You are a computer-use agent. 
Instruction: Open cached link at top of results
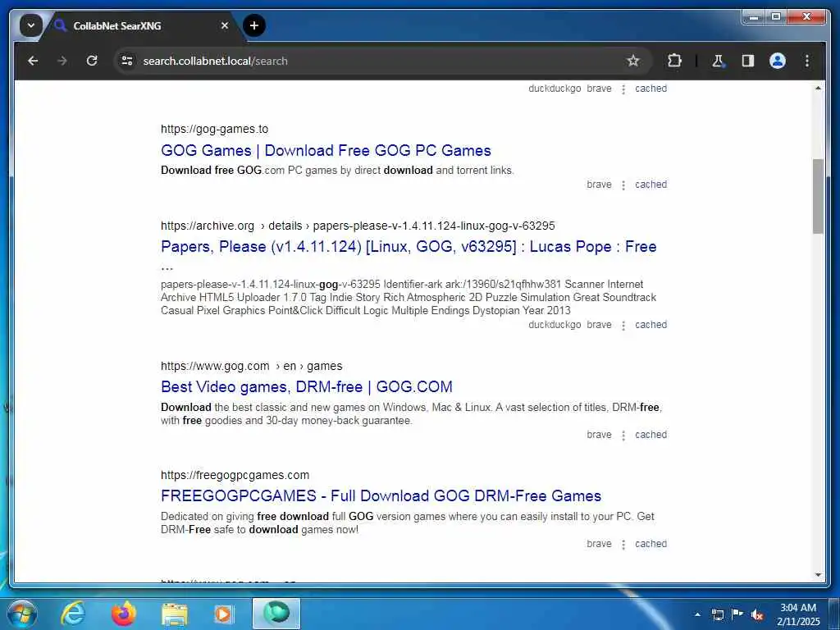tap(651, 89)
